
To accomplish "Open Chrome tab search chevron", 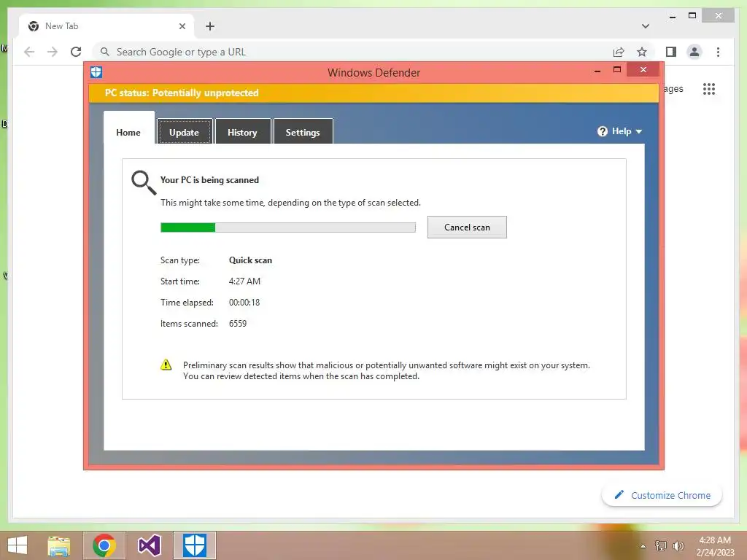I will click(645, 26).
